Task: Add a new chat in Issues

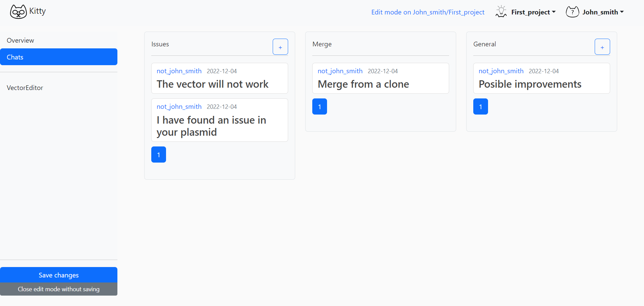Action: (280, 47)
